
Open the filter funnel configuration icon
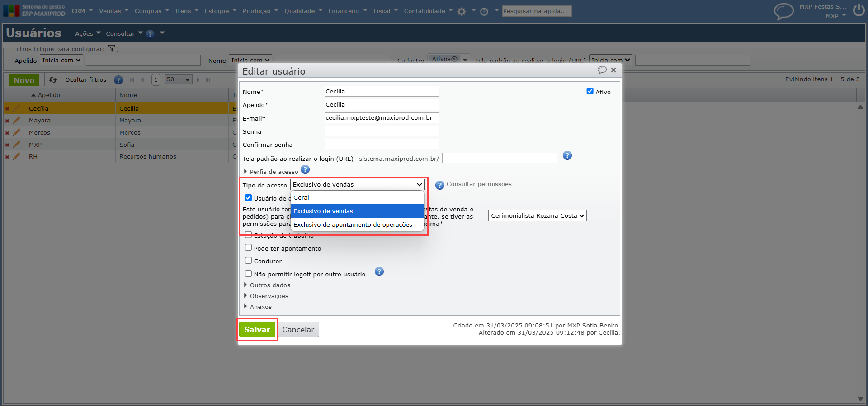coord(112,48)
